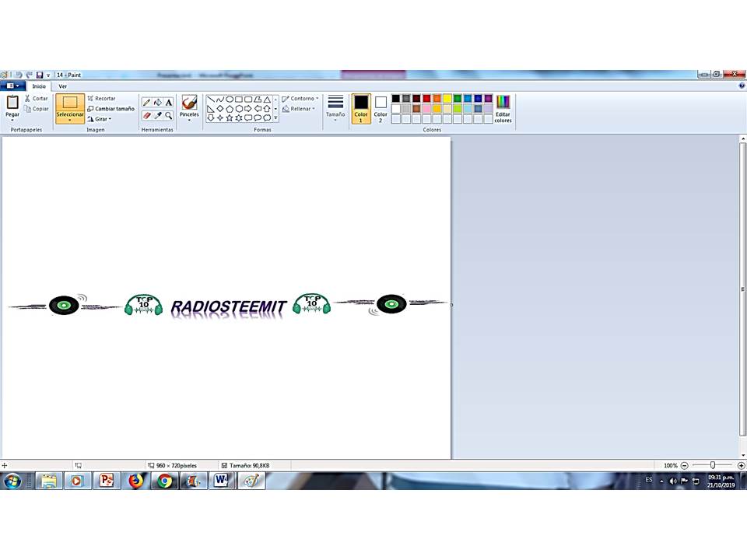Viewport: 747px width, 560px height.
Task: Open the Girar rotate dropdown
Action: [x=99, y=119]
